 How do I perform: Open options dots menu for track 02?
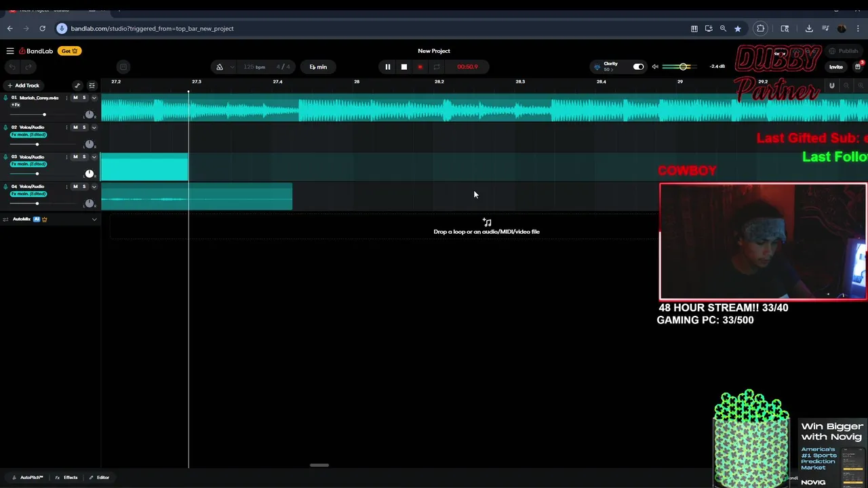coord(66,127)
